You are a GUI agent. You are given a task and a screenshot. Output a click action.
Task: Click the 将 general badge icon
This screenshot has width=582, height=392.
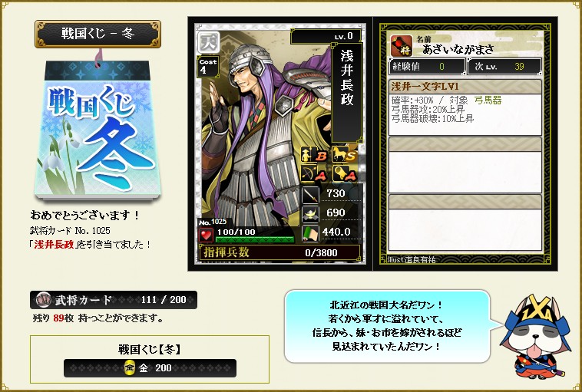tap(402, 45)
